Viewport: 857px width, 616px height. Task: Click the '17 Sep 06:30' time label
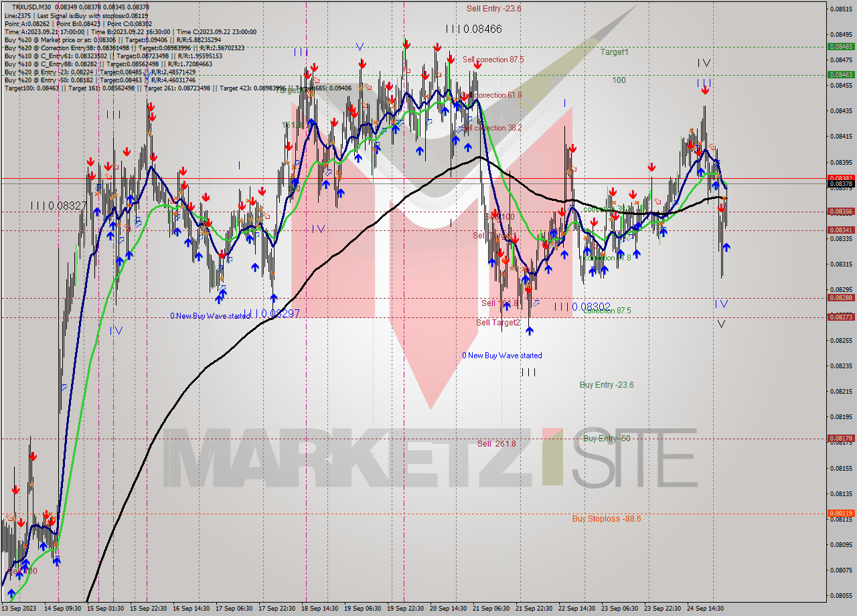(234, 609)
